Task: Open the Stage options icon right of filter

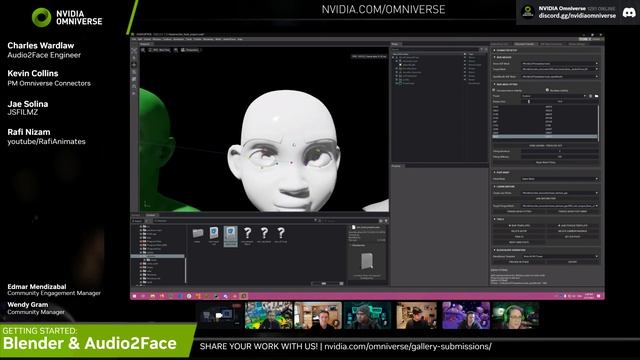Action: coord(486,49)
